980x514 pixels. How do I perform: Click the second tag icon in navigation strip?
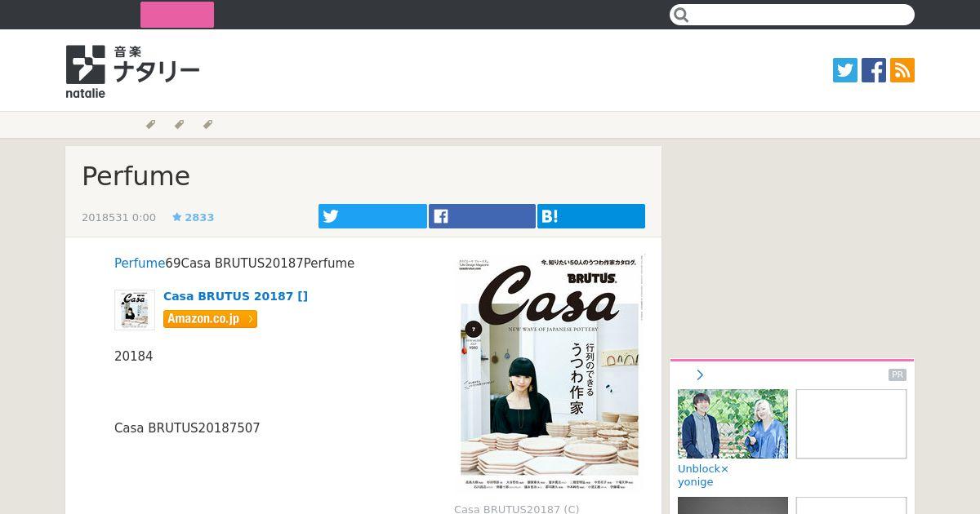click(179, 125)
